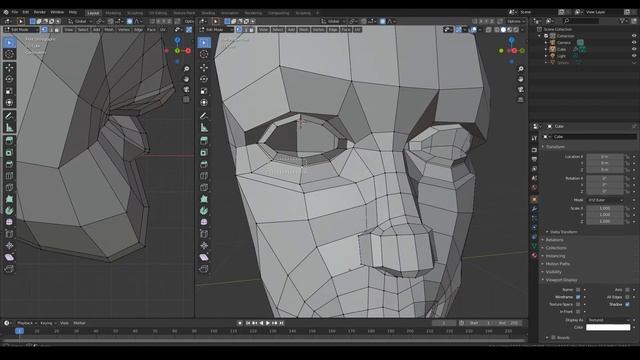Click the timeline playhead at frame 1
The image size is (640, 360).
[19, 331]
